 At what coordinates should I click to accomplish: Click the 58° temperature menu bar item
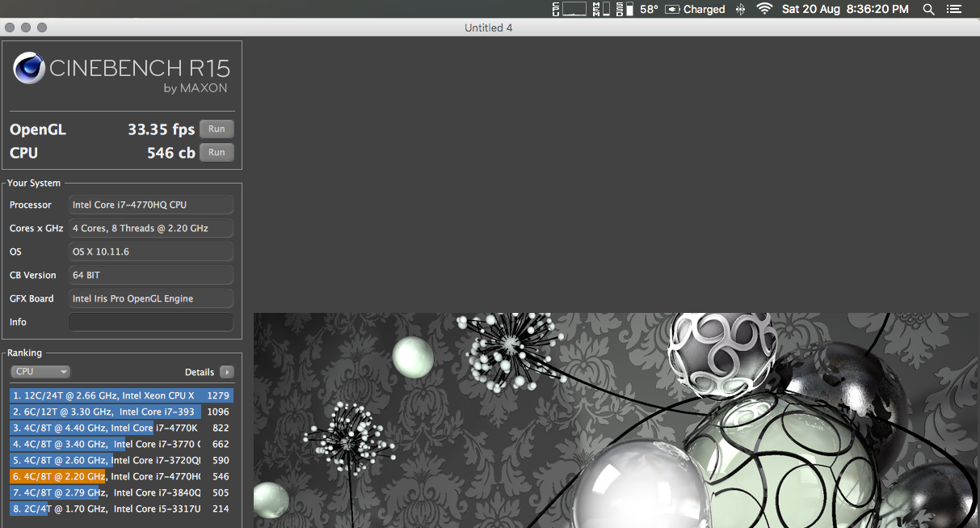[649, 10]
